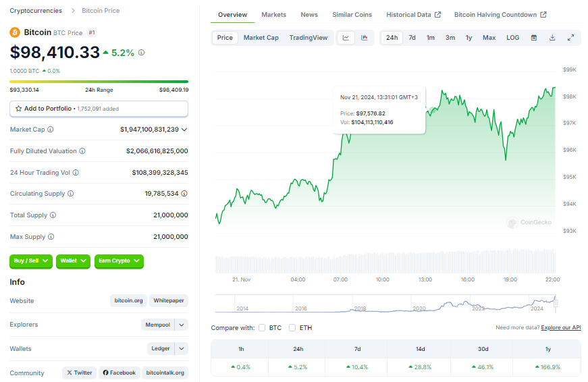Download chart data icon

point(552,38)
